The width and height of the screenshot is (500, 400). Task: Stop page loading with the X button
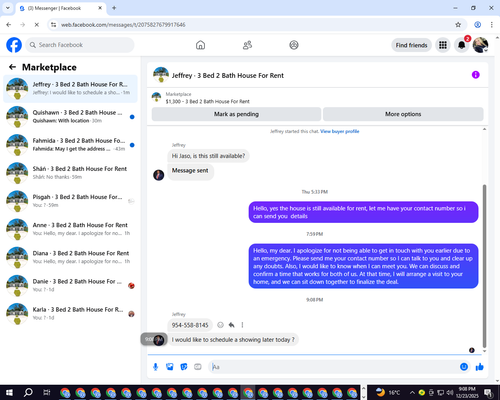pyautogui.click(x=37, y=25)
